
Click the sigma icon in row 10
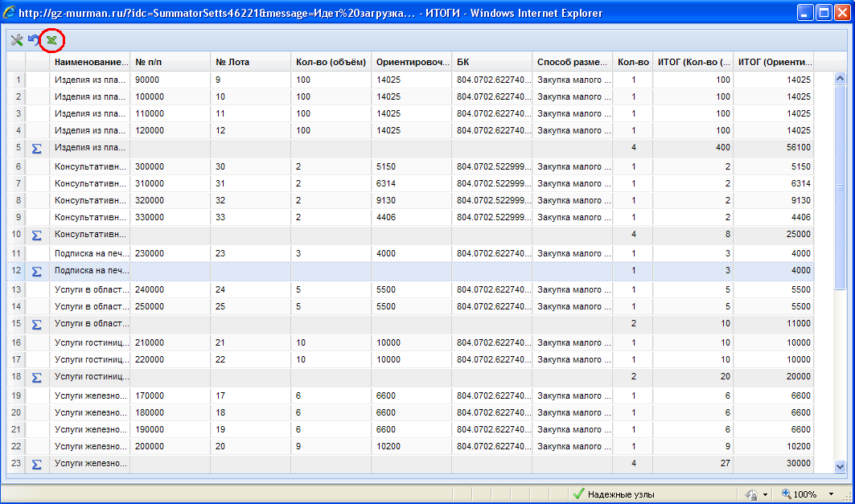(36, 235)
